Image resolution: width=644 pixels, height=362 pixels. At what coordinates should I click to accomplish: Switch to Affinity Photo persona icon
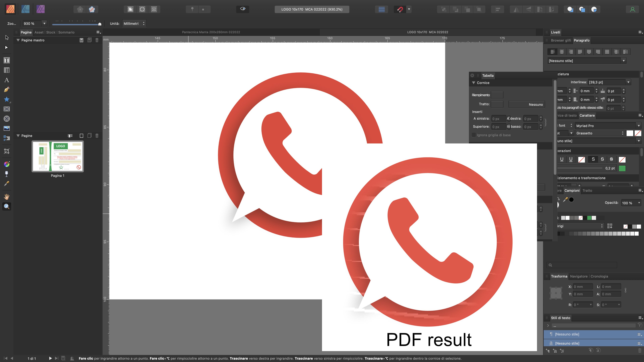click(x=40, y=9)
